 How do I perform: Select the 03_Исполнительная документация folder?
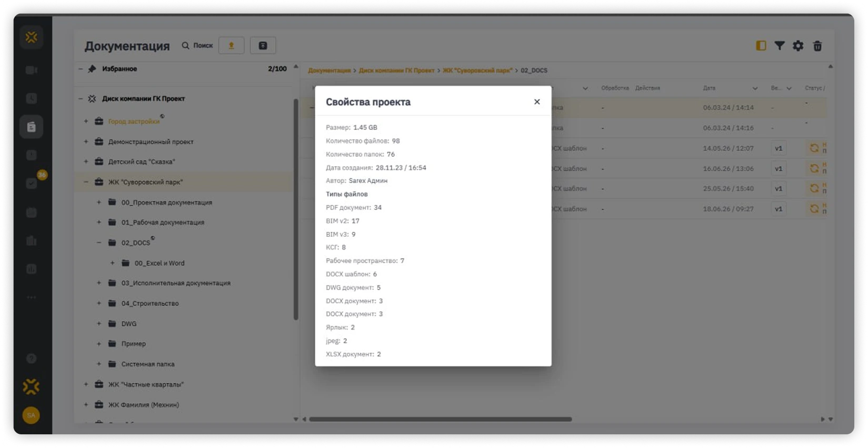176,283
